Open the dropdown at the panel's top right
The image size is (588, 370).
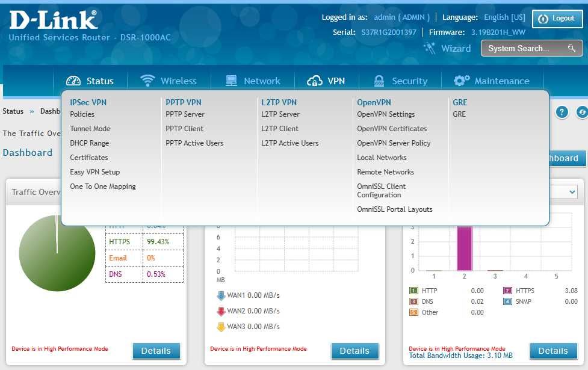(x=572, y=192)
